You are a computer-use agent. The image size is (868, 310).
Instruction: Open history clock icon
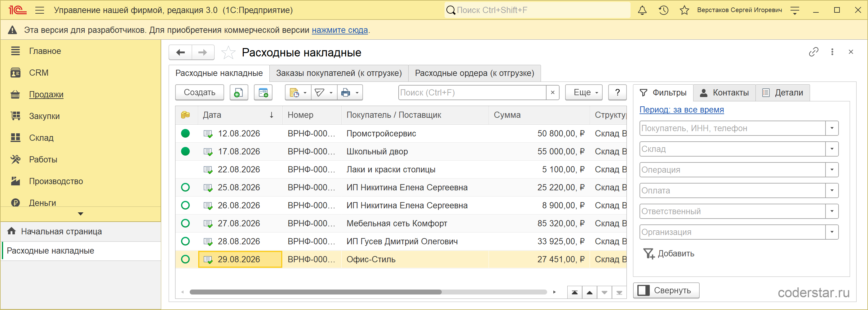point(663,10)
